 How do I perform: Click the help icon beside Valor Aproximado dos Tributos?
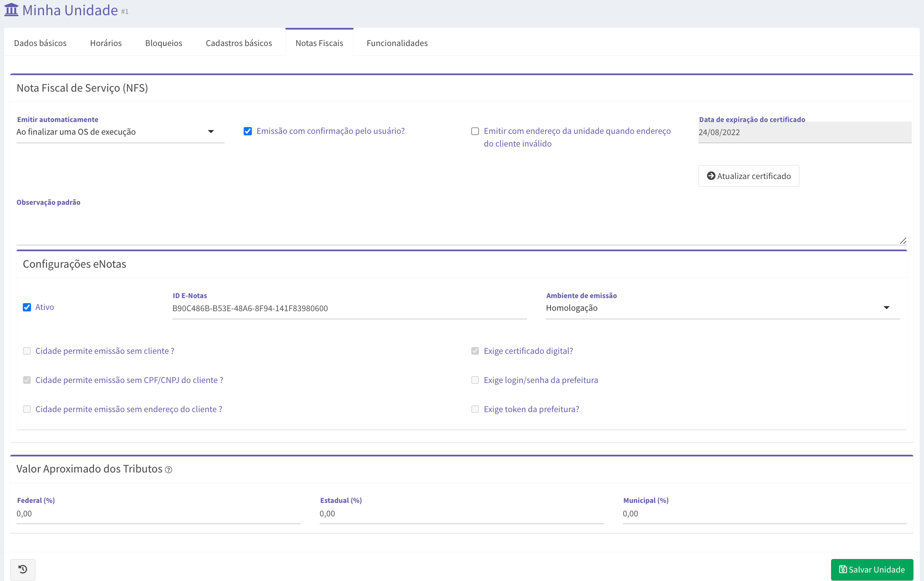click(x=168, y=470)
